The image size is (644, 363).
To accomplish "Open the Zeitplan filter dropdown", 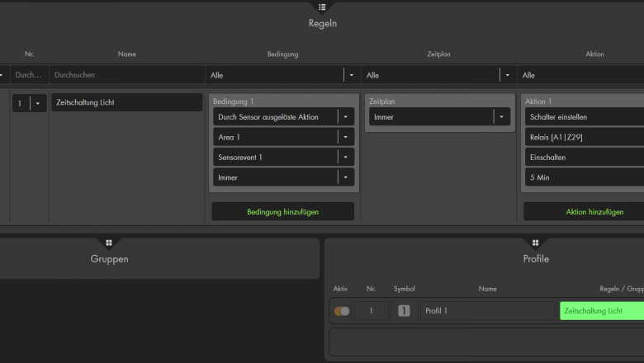I will [x=506, y=75].
